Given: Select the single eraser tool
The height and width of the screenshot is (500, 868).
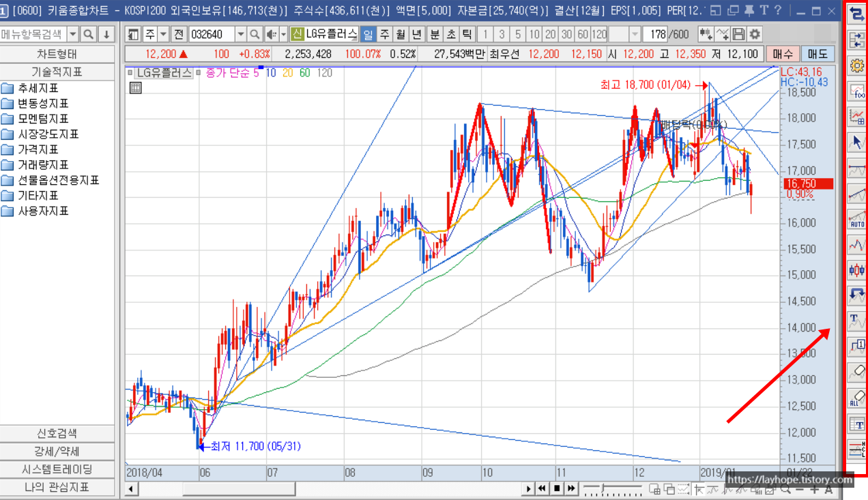Looking at the screenshot, I should (856, 372).
